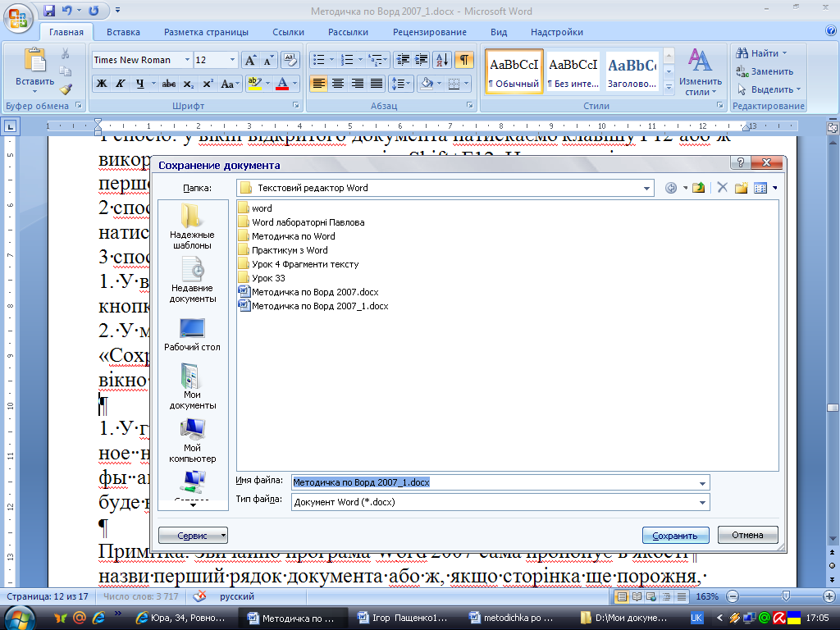
Task: Expand the styles gallery More arrow
Action: (x=669, y=87)
